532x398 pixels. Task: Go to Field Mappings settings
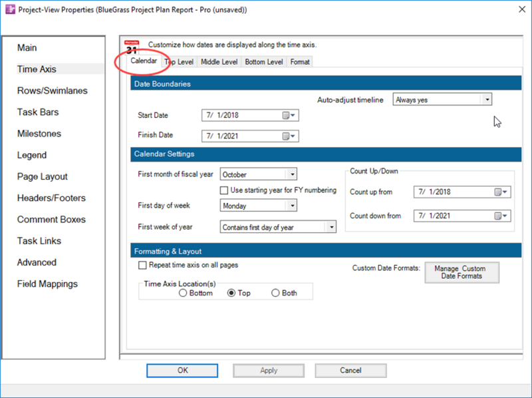point(47,284)
